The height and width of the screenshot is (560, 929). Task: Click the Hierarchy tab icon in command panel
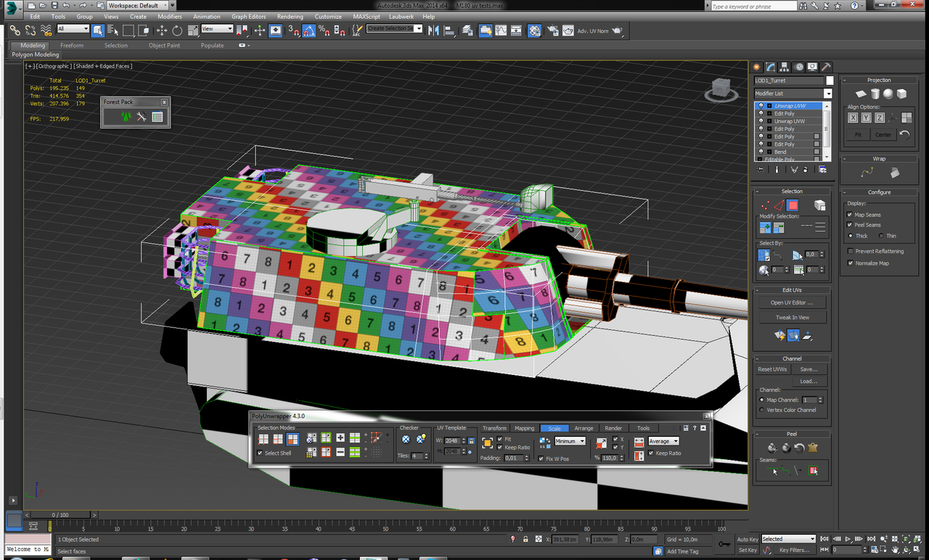click(785, 67)
